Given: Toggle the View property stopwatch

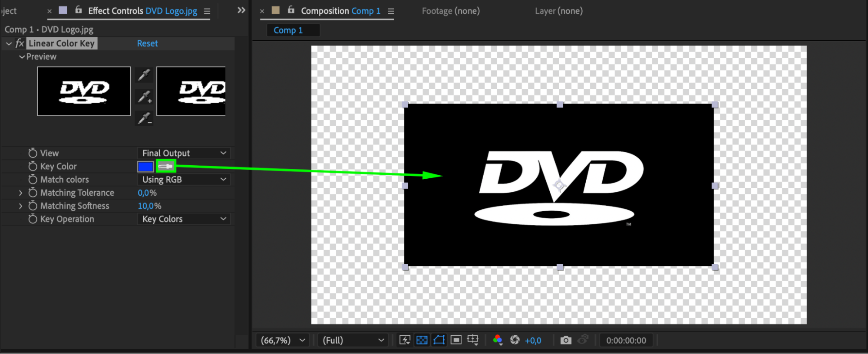Looking at the screenshot, I should pyautogui.click(x=33, y=153).
